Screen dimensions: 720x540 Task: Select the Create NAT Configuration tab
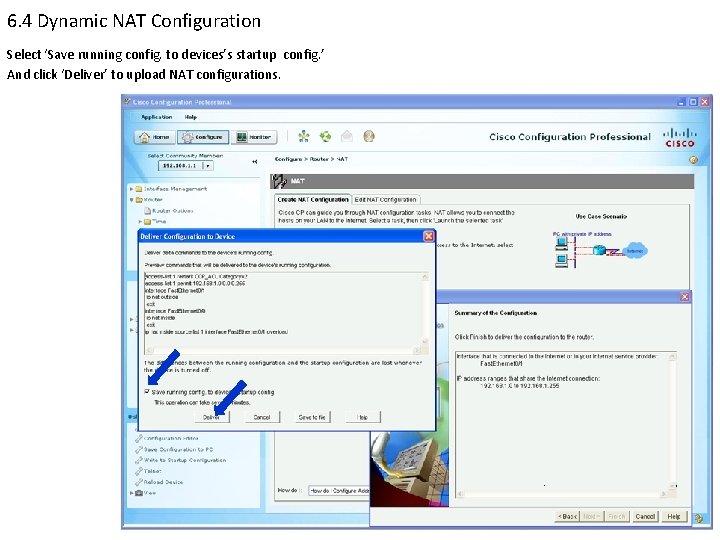pyautogui.click(x=313, y=200)
